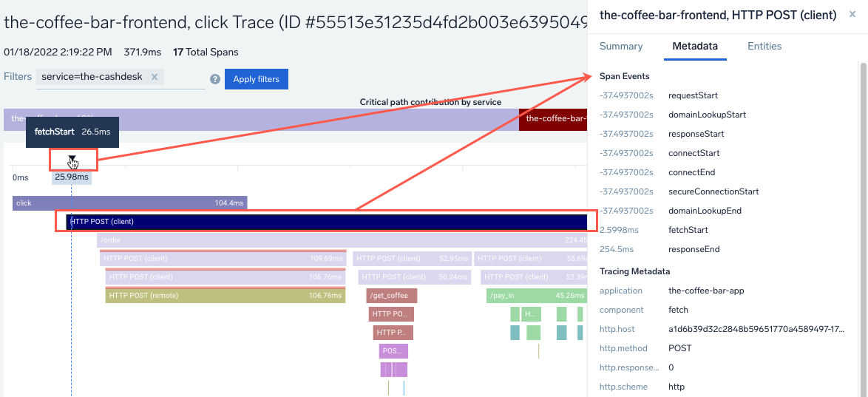The image size is (868, 397).
Task: Click the dark red the-coffee-bar critical path segment
Action: 552,119
